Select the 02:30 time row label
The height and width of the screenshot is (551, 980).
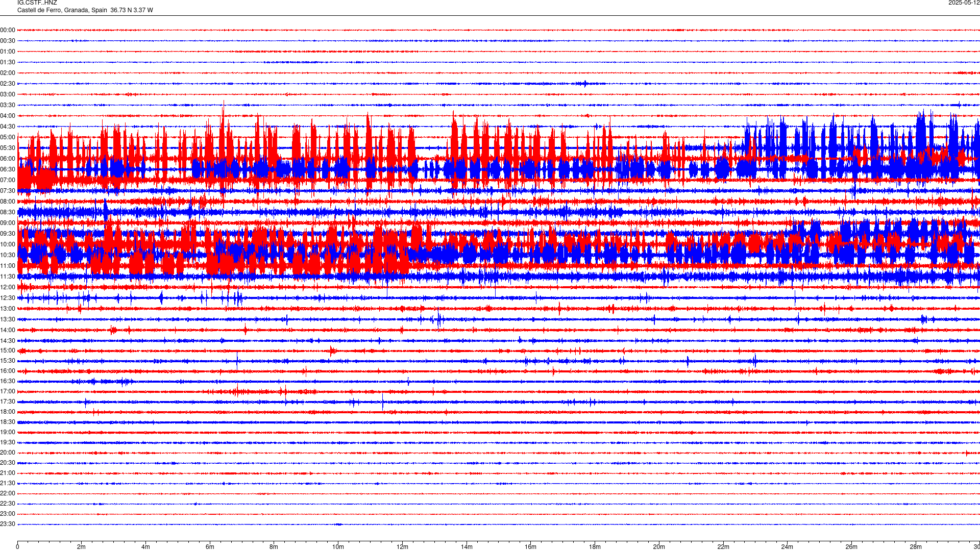tap(8, 84)
